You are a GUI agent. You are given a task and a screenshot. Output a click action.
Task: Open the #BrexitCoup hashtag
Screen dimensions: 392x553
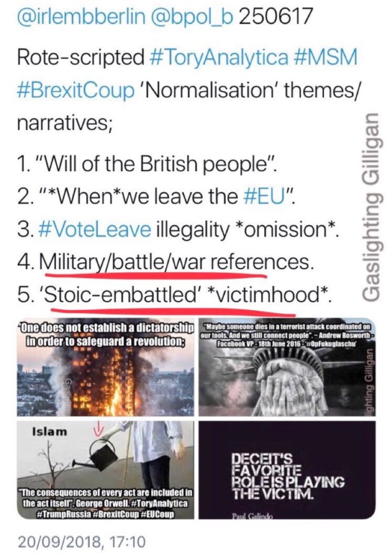point(76,90)
